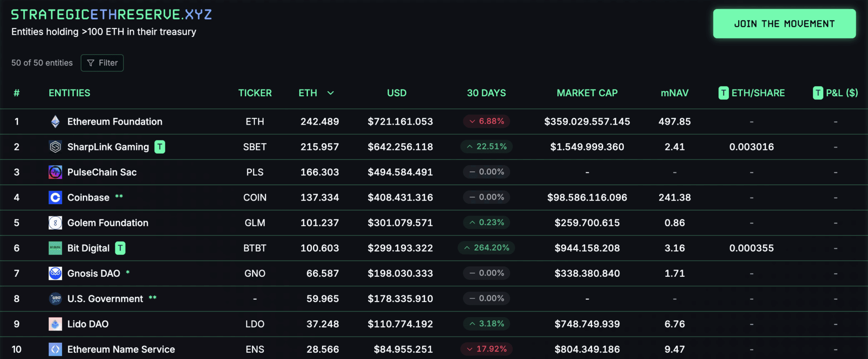
Task: Click the 9.47 mNAV value
Action: tap(675, 349)
